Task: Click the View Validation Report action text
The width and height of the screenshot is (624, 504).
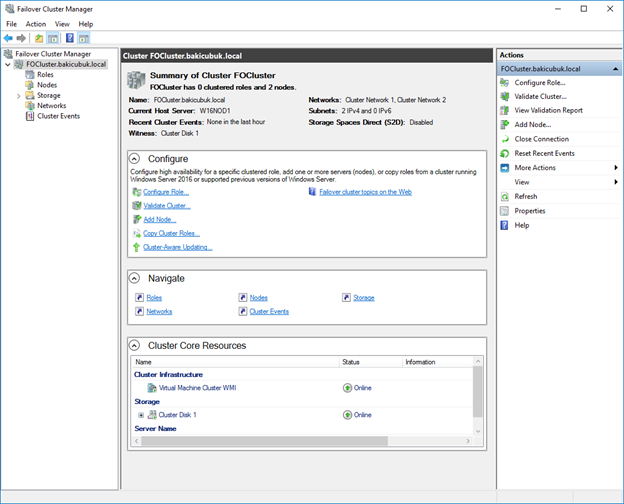Action: click(x=548, y=110)
